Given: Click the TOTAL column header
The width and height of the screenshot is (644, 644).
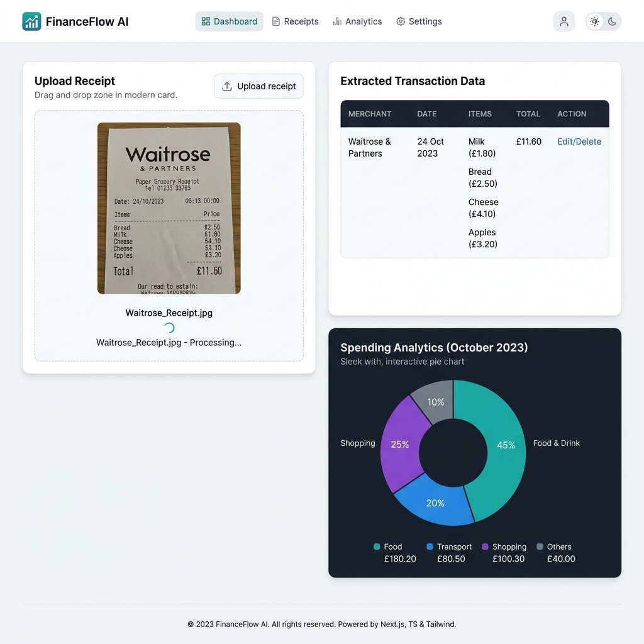Looking at the screenshot, I should coord(528,114).
